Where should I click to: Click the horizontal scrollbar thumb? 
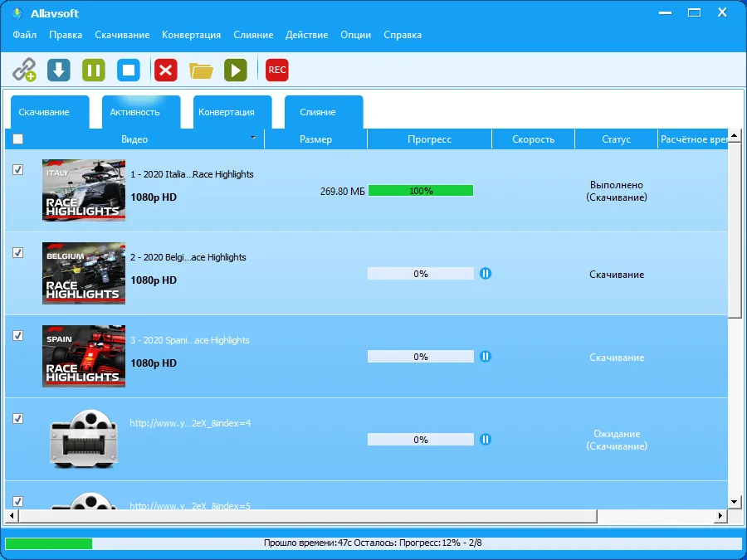[307, 515]
